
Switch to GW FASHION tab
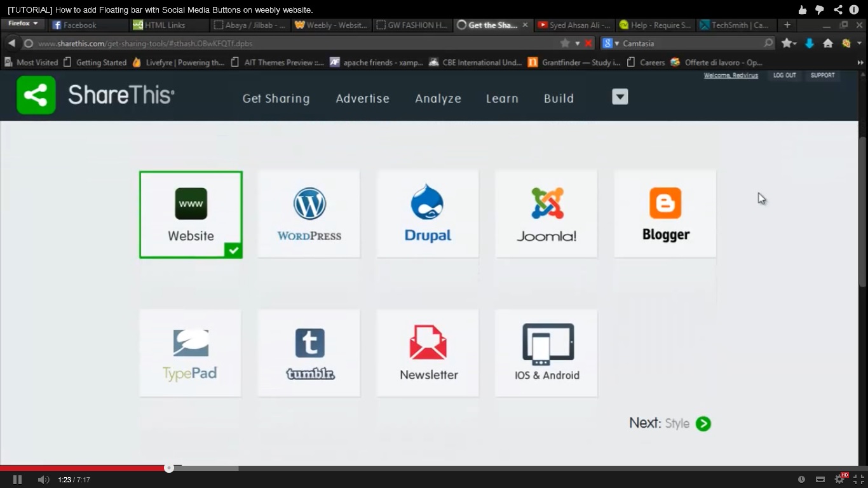tap(412, 25)
